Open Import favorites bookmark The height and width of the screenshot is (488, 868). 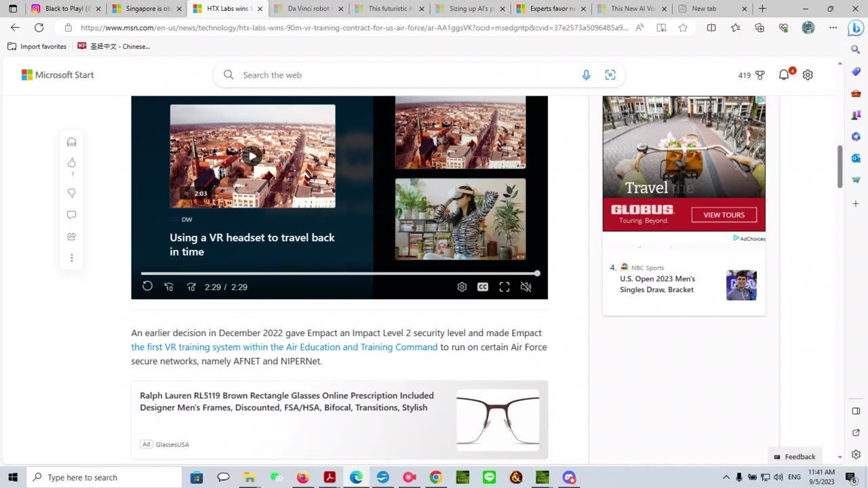pos(37,46)
